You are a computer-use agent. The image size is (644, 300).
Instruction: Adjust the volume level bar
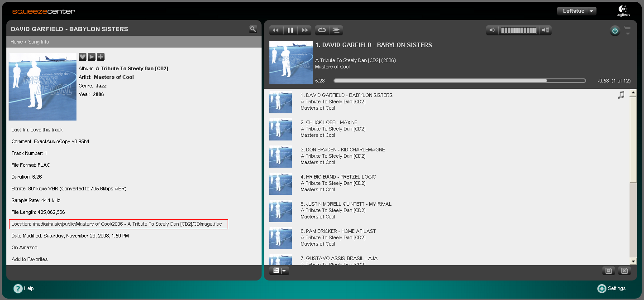pos(519,30)
